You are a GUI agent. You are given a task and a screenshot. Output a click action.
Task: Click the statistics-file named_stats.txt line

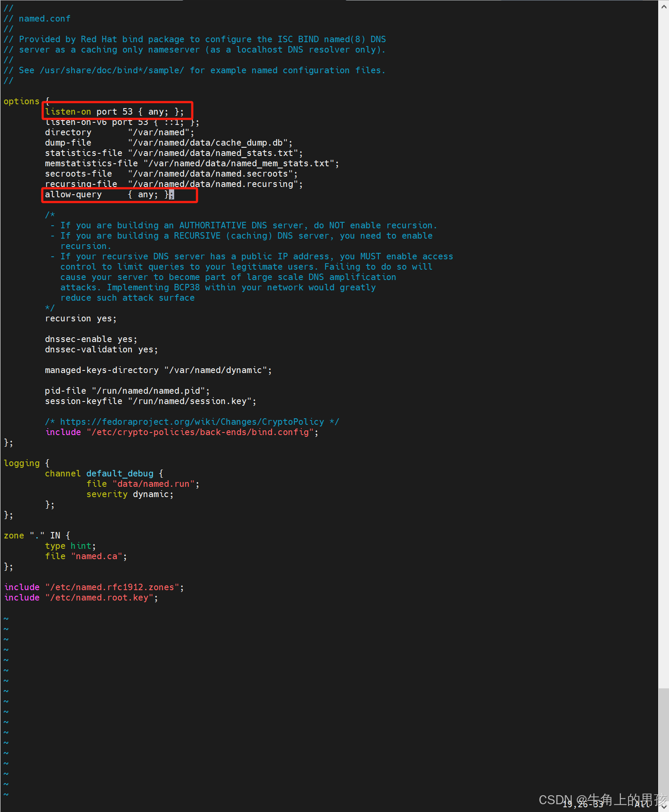coord(174,153)
